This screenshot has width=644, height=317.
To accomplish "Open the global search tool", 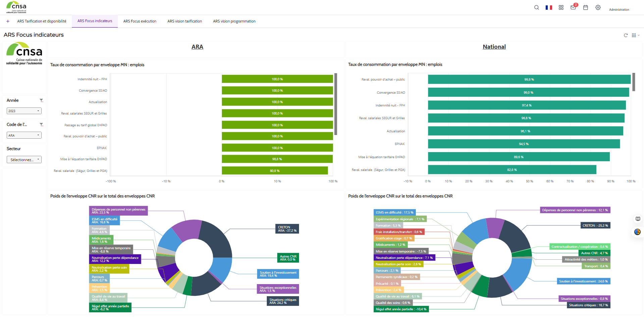I will (536, 7).
